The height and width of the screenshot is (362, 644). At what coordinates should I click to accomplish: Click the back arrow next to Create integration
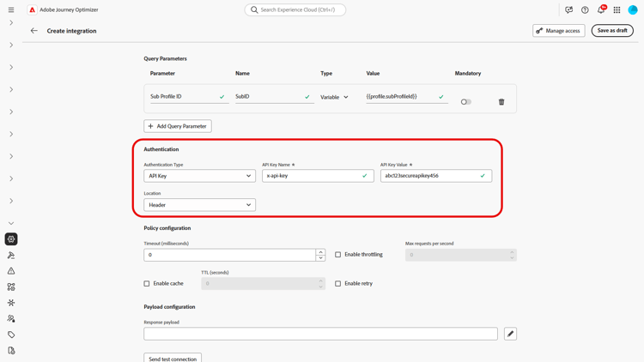tap(34, 31)
